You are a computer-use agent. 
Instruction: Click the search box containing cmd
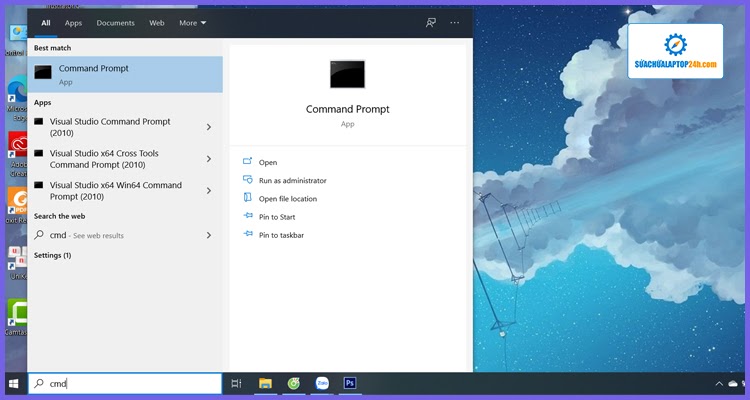pos(125,383)
